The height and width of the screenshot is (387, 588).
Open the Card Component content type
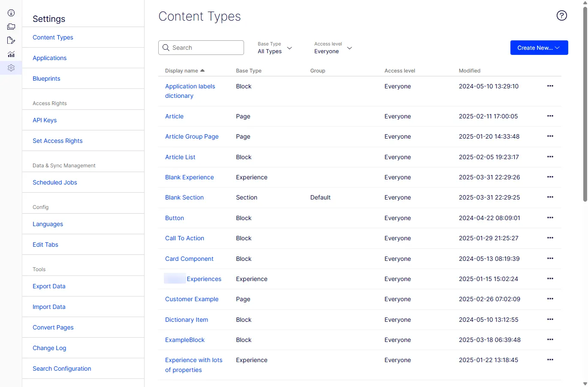point(189,259)
